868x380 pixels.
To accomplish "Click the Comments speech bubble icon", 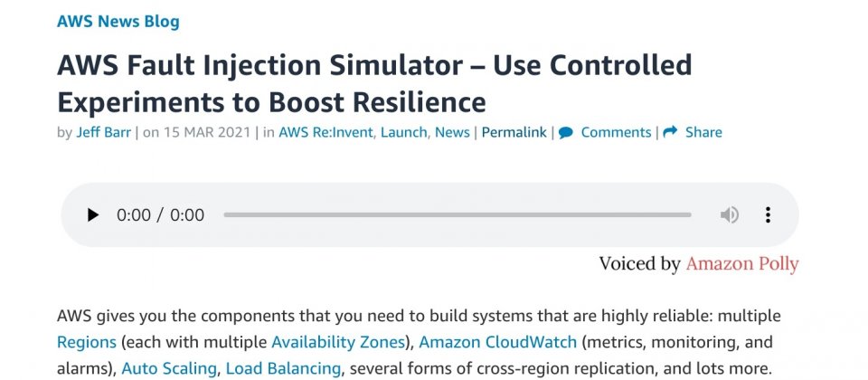I will click(x=566, y=133).
